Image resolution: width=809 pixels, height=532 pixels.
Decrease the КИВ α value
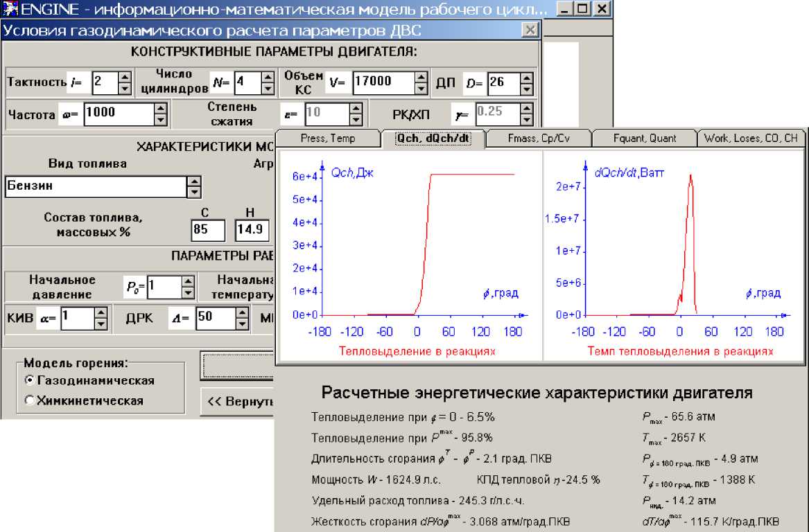tap(101, 324)
